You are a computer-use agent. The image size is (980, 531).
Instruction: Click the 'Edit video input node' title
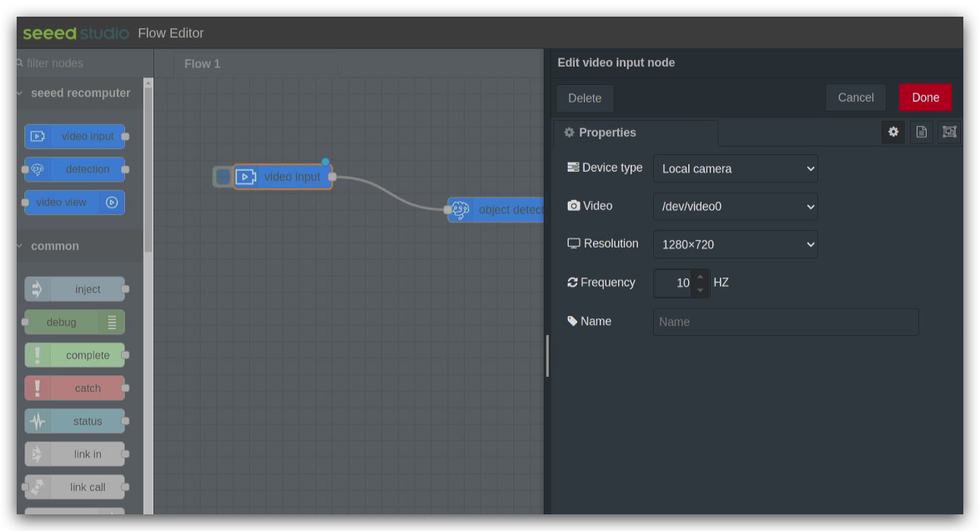click(616, 63)
